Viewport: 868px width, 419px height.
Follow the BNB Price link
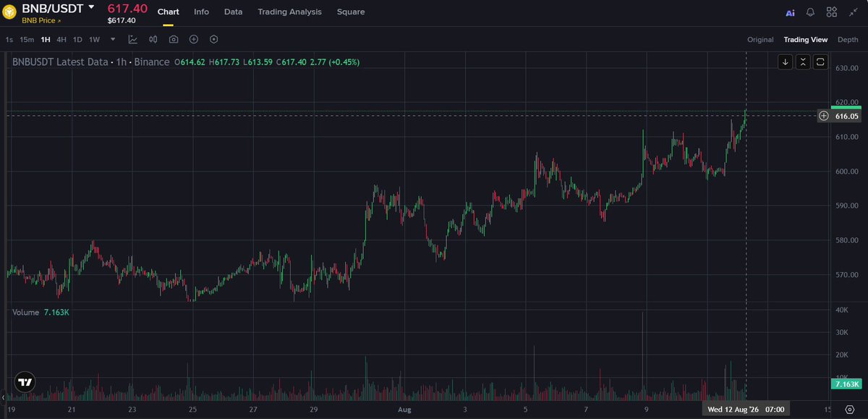(x=41, y=21)
